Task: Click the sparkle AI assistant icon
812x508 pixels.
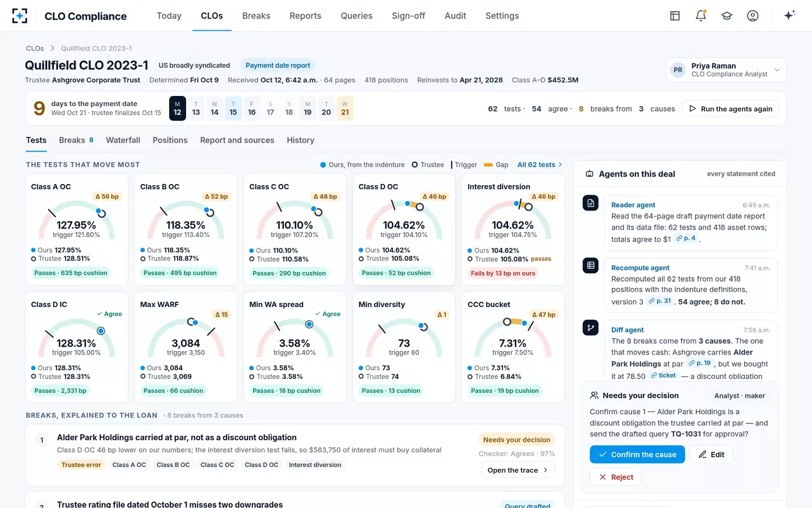Action: click(x=789, y=15)
